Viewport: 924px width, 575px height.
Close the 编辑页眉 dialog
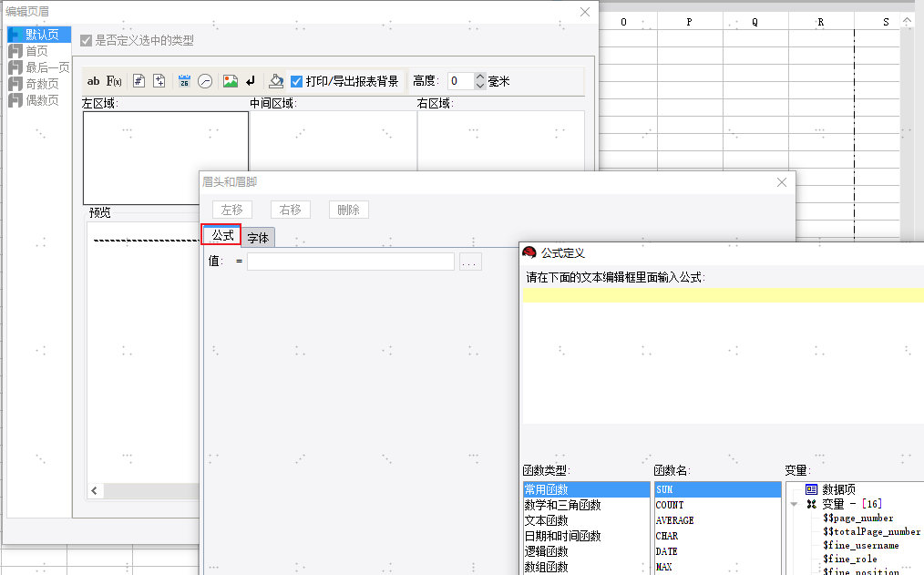(585, 12)
